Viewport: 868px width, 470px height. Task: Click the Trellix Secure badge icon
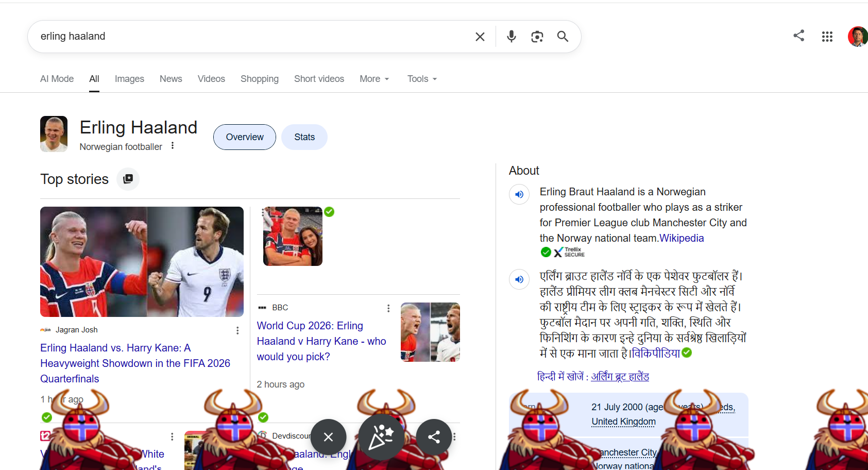(569, 252)
